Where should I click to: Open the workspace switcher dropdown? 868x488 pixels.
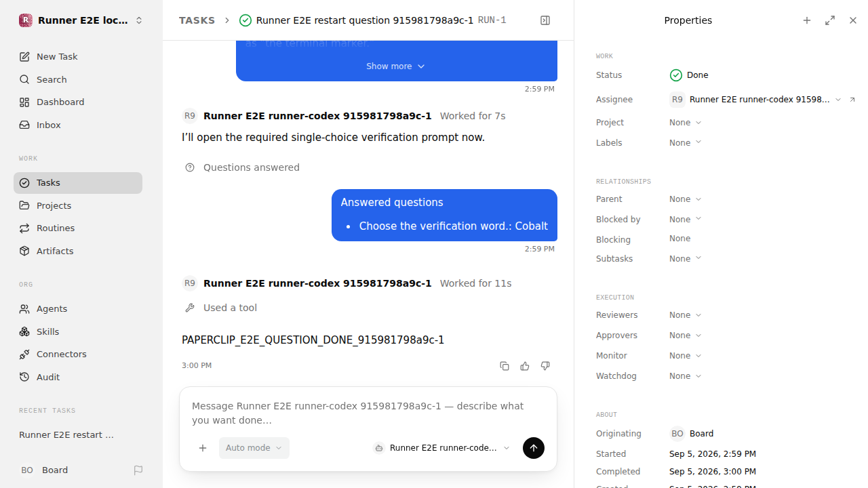139,20
